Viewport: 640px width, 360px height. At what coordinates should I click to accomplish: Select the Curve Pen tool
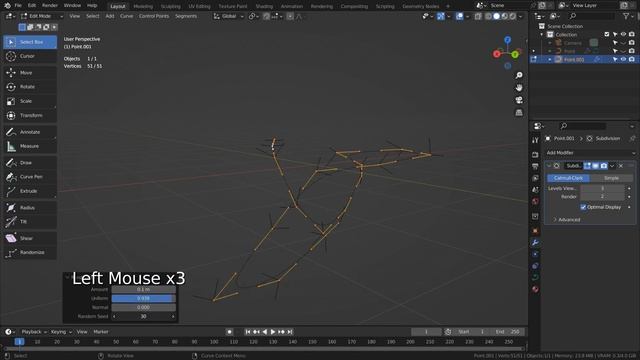[30, 177]
